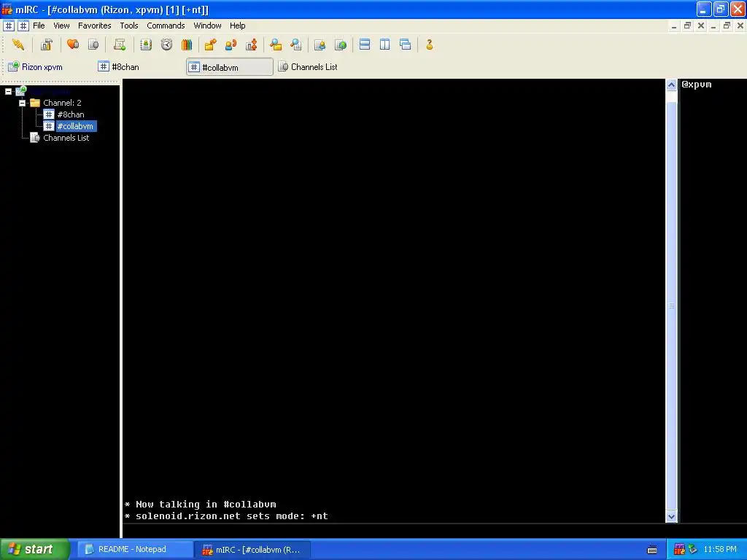
Task: Select the #collabvm switchbar tab
Action: [x=230, y=67]
